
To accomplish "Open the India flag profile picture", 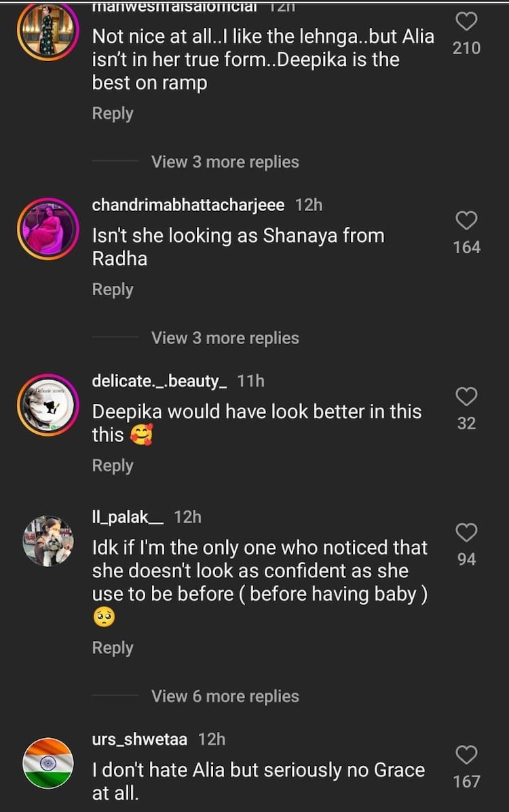I will coord(48,762).
